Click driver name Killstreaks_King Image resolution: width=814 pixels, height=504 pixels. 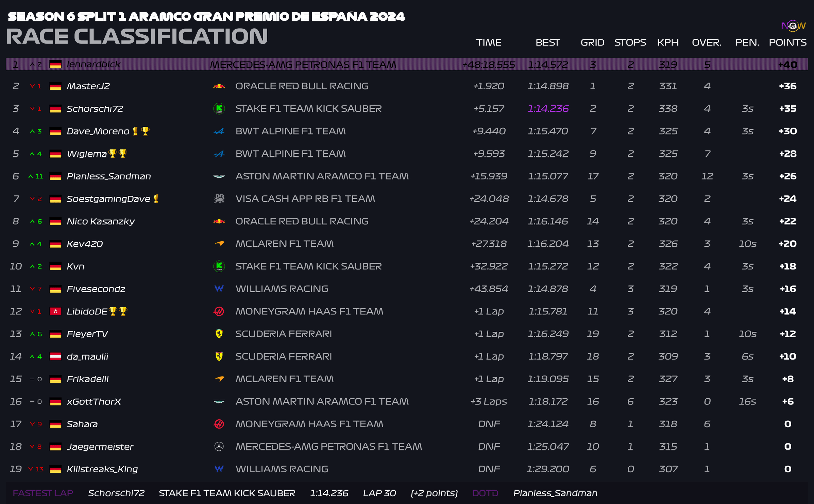pos(102,469)
